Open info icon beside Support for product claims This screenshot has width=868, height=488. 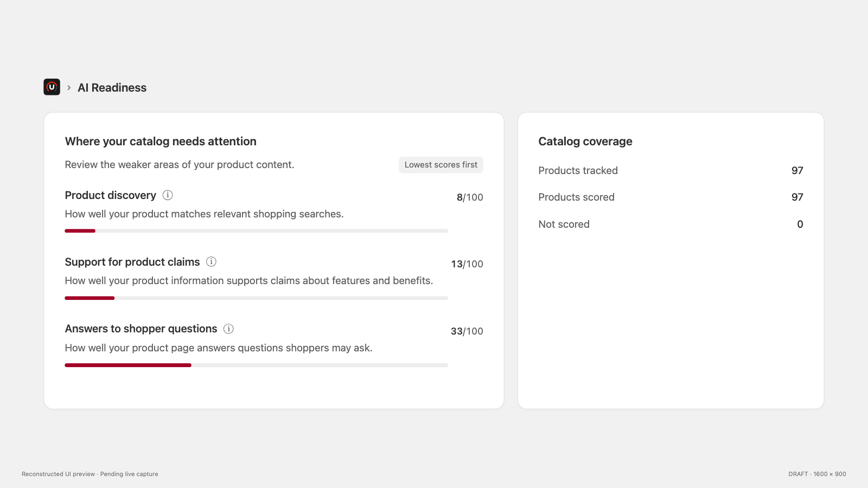pos(212,262)
